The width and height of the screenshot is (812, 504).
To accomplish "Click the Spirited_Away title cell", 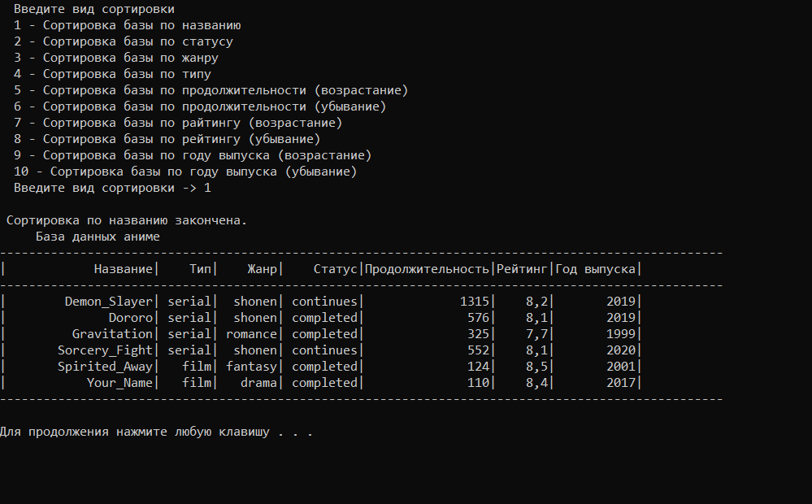I will tap(105, 367).
